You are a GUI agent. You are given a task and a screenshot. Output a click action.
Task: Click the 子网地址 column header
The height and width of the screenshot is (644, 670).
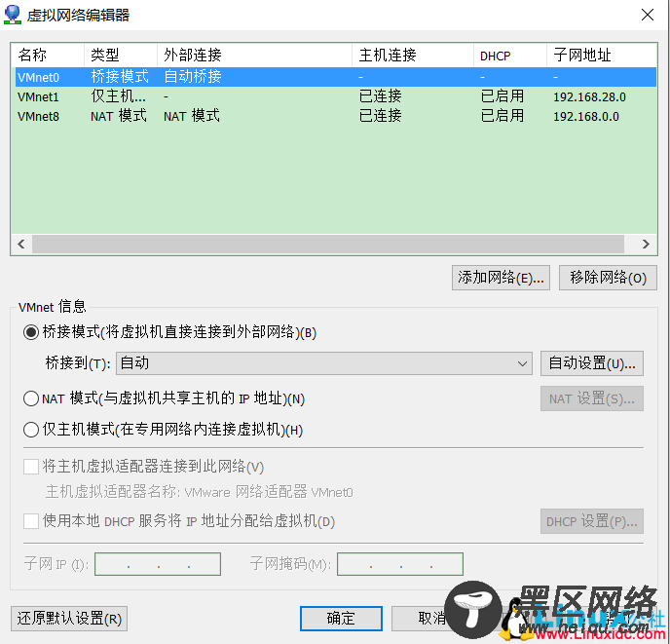(602, 56)
